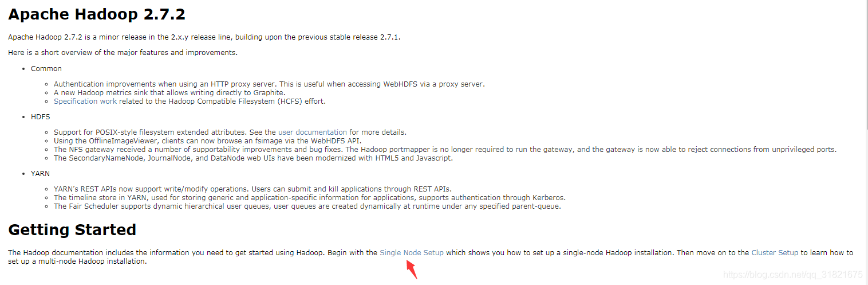Click the blog.csdn.net watermark text

point(793,275)
